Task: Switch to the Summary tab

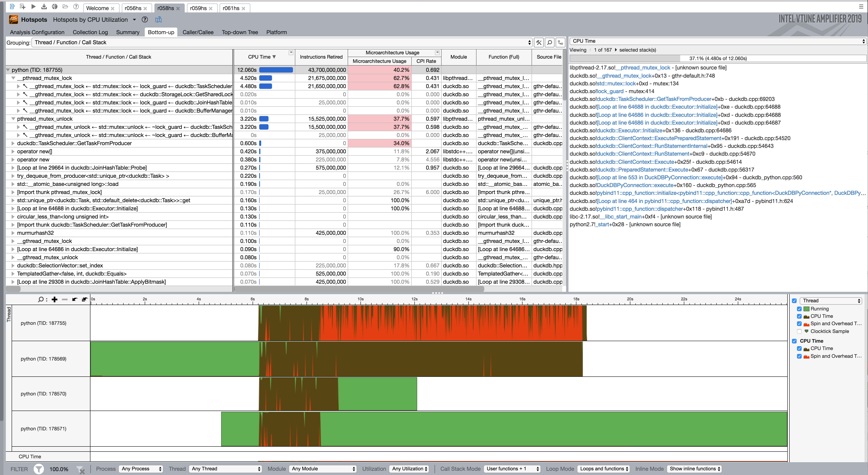Action: coord(128,32)
